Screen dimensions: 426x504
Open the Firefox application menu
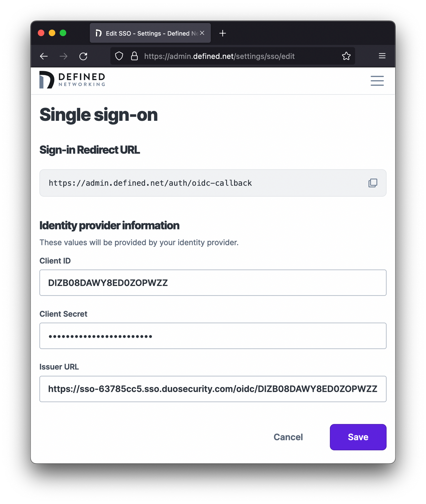pyautogui.click(x=382, y=56)
